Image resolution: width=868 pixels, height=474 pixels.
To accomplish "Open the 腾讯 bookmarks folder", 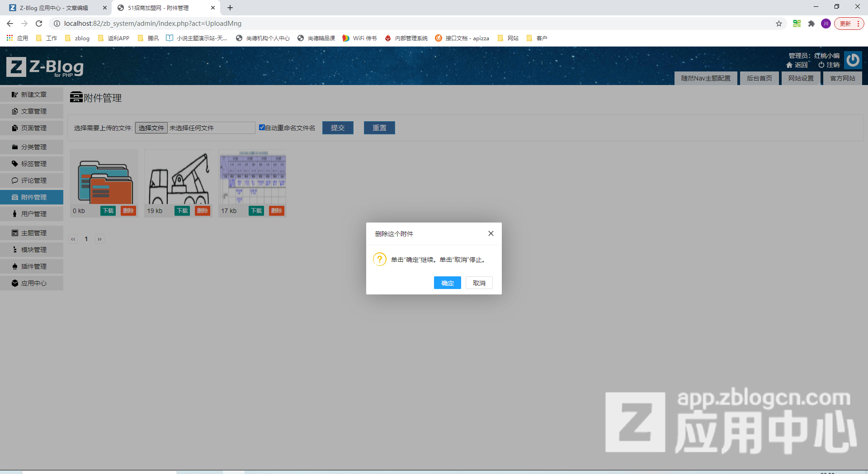I will 148,38.
